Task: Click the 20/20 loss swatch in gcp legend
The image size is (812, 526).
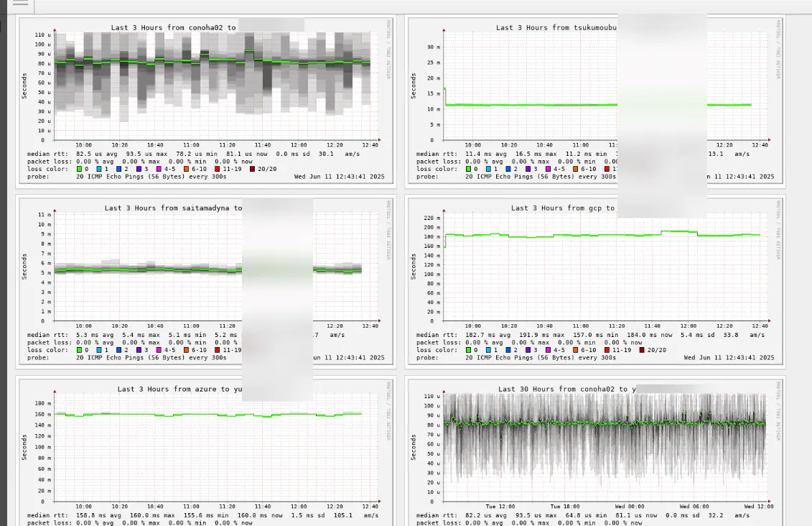Action: [642, 350]
